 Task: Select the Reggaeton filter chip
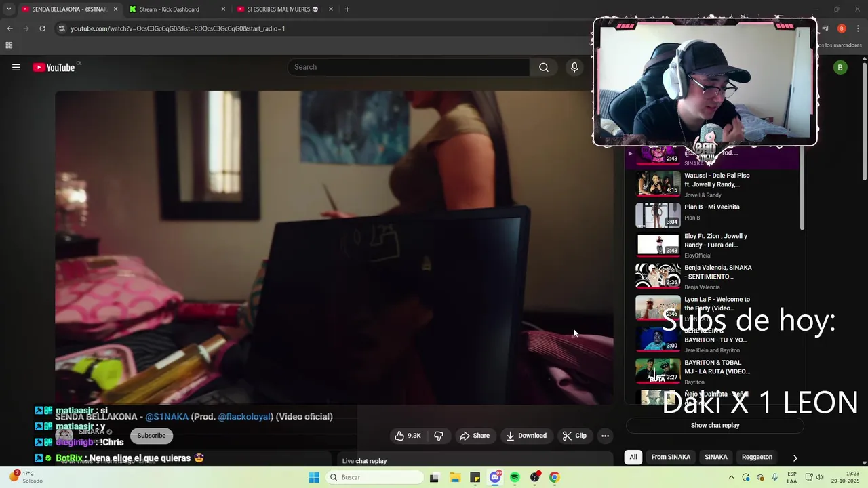pyautogui.click(x=757, y=457)
